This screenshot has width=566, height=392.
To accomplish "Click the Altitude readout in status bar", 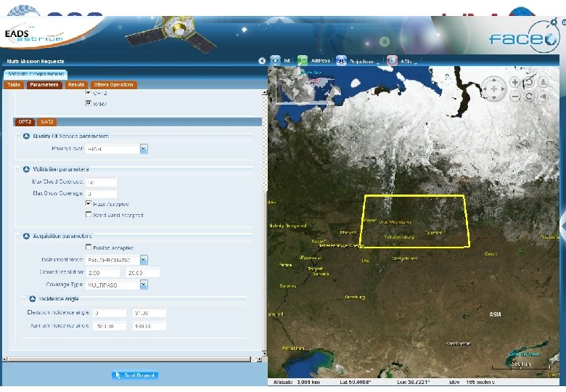I will [x=296, y=382].
